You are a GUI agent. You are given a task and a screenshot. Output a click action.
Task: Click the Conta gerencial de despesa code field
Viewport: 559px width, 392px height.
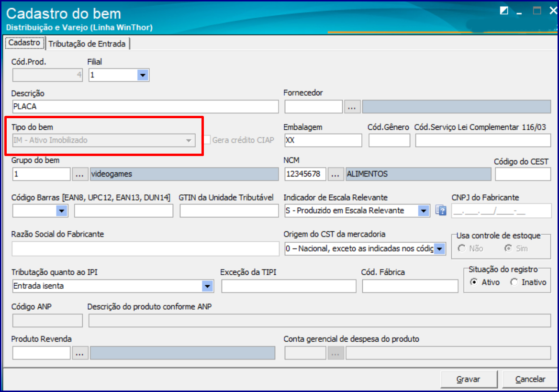(x=305, y=353)
